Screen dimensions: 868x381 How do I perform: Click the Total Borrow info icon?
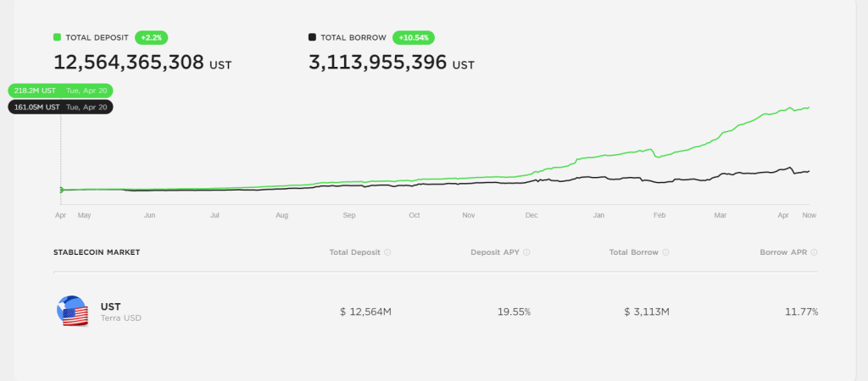[x=665, y=252]
